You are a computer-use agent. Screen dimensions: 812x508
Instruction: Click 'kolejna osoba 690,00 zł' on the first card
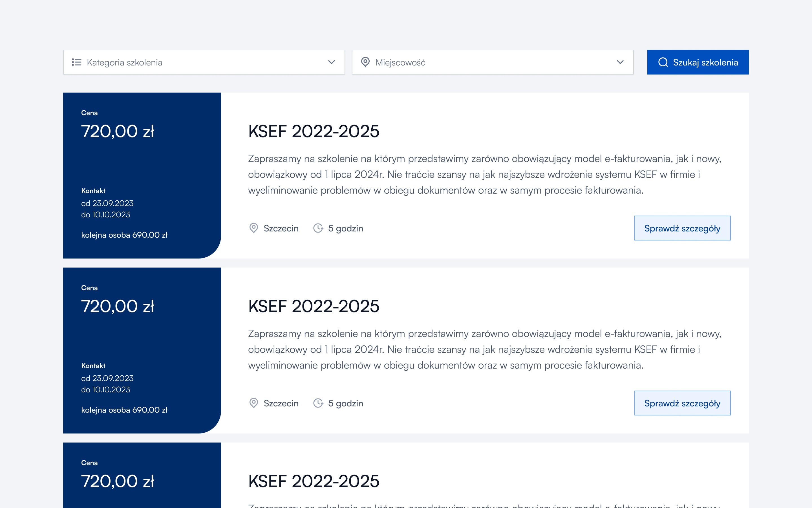124,235
